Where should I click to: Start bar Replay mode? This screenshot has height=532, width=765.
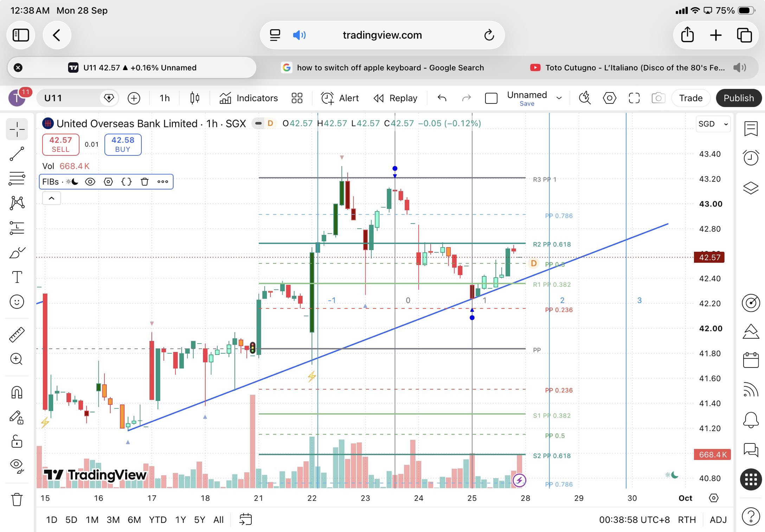point(396,98)
